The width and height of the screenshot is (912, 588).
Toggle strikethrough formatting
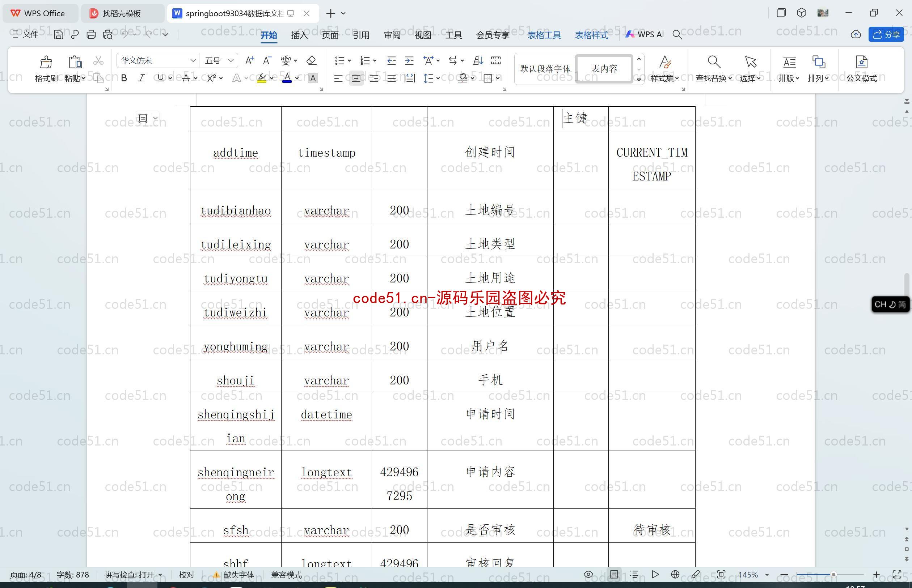click(x=186, y=78)
